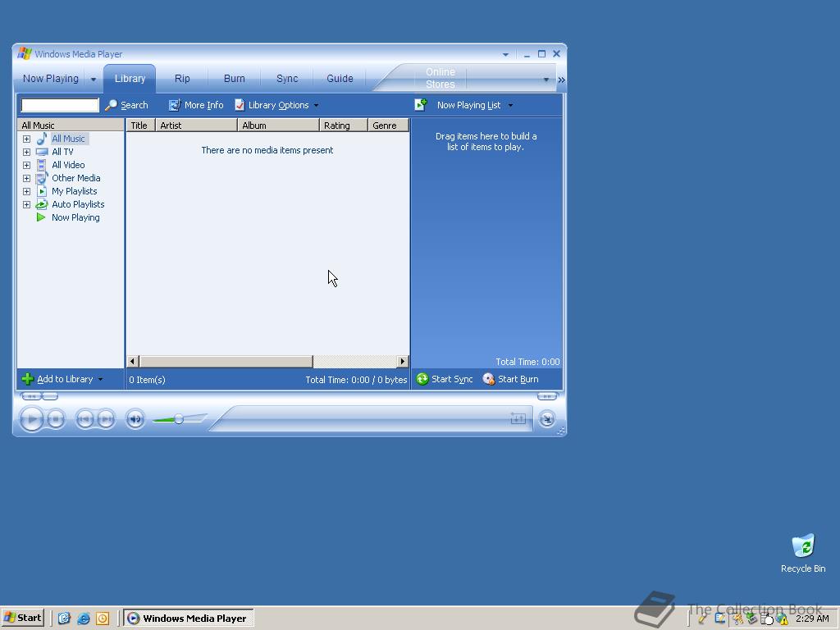Screen dimensions: 840x630
Task: Click the Previous track button
Action: 84,419
